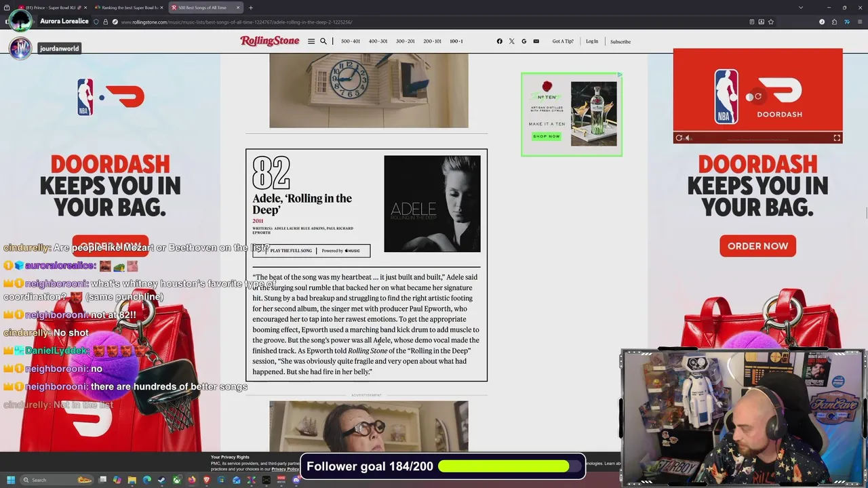Replay the DoorDash video ad
The width and height of the screenshot is (868, 488).
click(679, 138)
